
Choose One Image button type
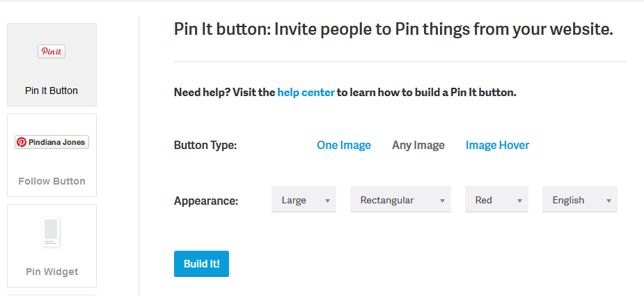coord(344,145)
